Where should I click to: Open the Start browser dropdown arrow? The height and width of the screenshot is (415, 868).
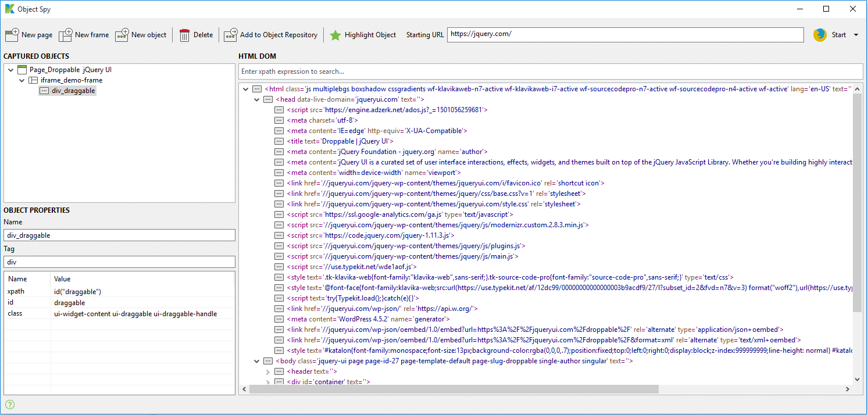[x=856, y=35]
